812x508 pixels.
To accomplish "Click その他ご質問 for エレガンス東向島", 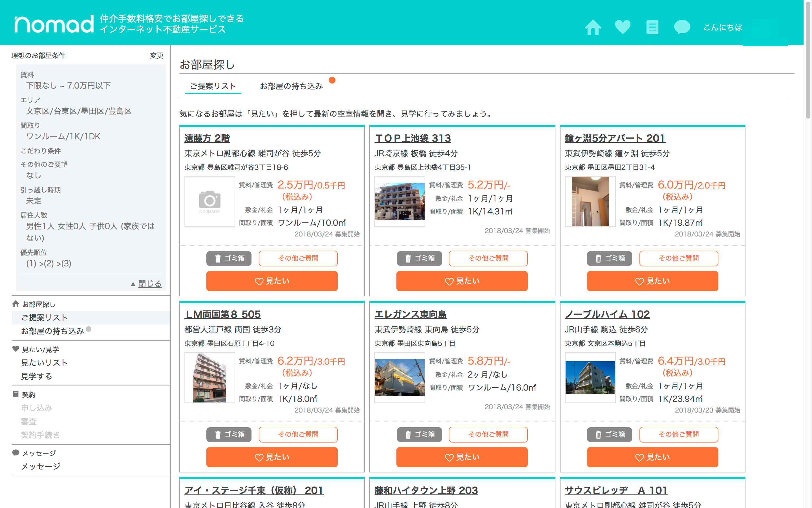I will point(488,434).
